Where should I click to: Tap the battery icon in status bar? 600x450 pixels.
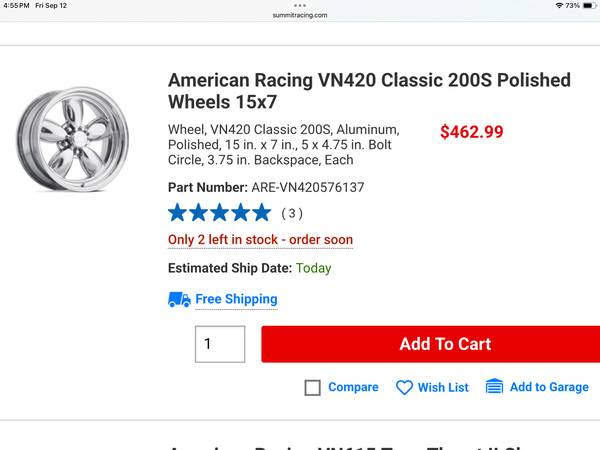pyautogui.click(x=588, y=6)
